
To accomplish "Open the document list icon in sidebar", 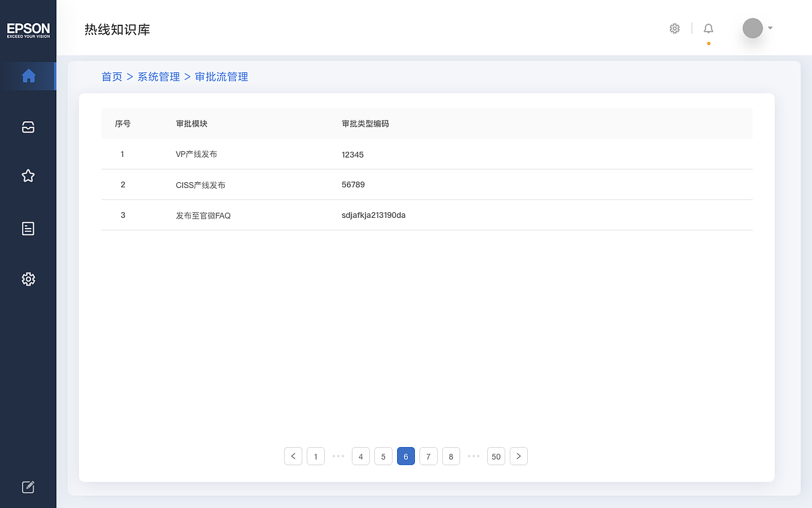I will 28,229.
